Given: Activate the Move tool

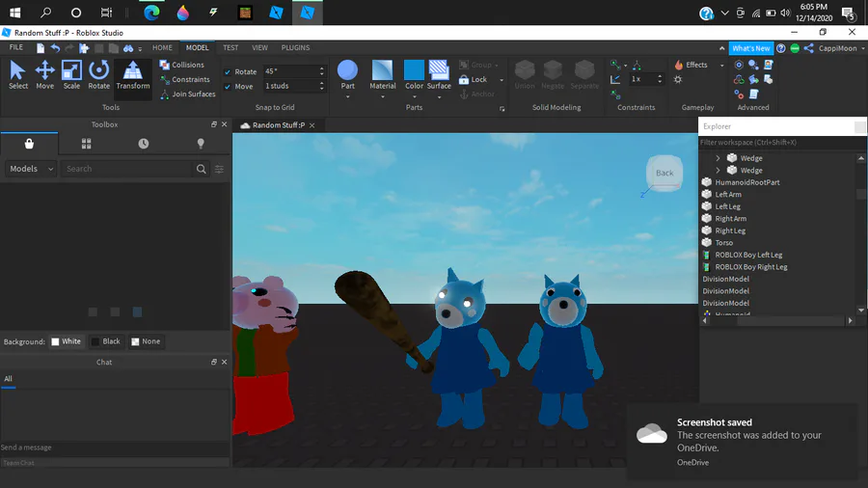Looking at the screenshot, I should (44, 74).
